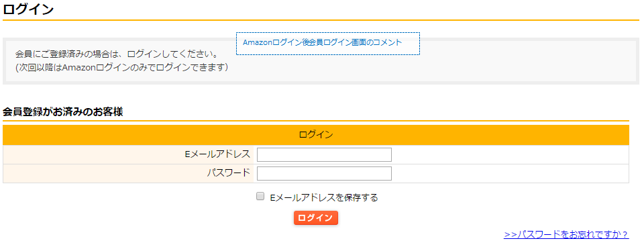Click the Eメールアドレス field label
644x247 pixels.
coord(217,154)
